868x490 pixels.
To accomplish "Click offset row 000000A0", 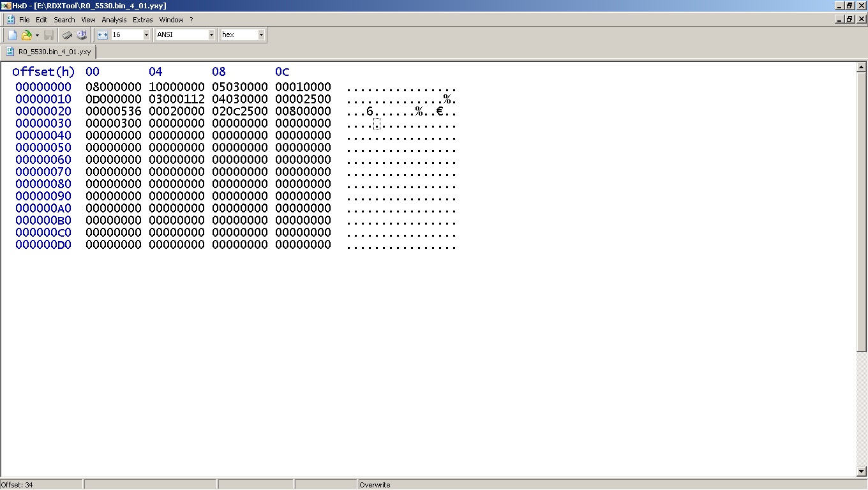I will (x=43, y=208).
